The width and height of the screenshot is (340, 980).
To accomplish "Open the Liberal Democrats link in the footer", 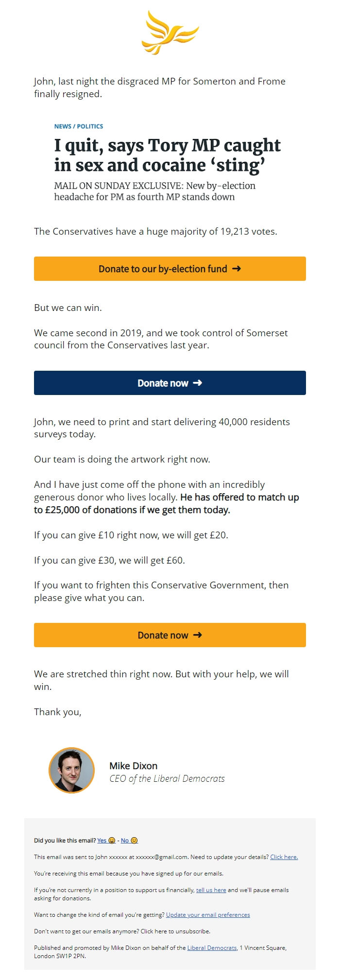I will pyautogui.click(x=212, y=946).
